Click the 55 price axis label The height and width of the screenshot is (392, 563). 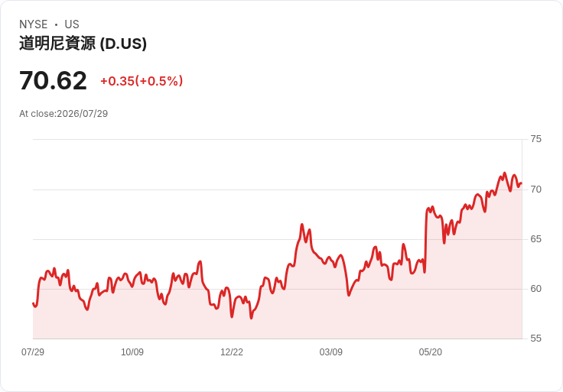(535, 339)
